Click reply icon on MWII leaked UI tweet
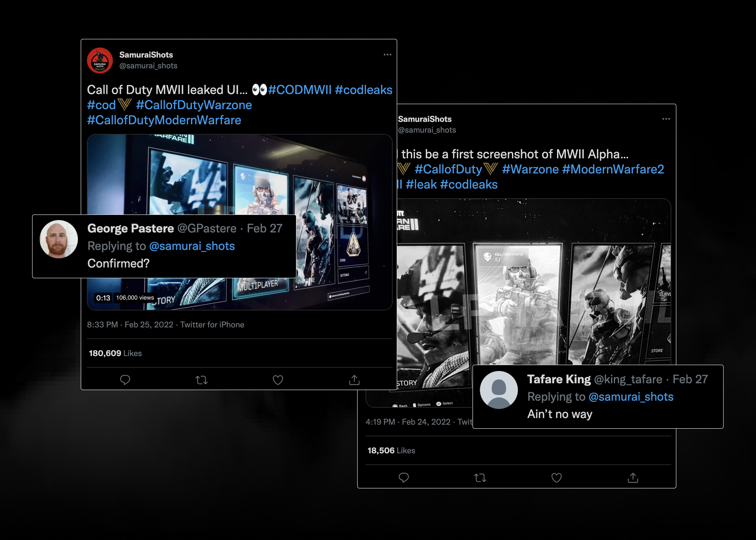The image size is (756, 540). click(125, 380)
